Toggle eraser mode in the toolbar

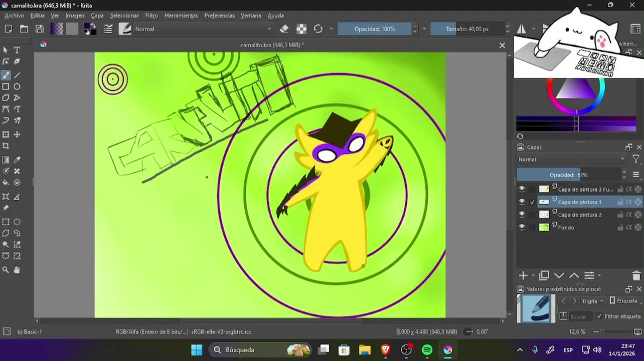[284, 29]
